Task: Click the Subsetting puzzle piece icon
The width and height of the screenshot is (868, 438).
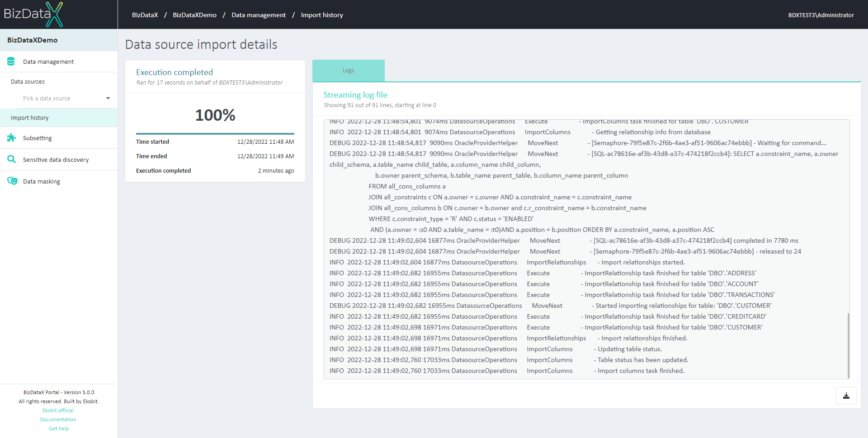Action: (11, 138)
